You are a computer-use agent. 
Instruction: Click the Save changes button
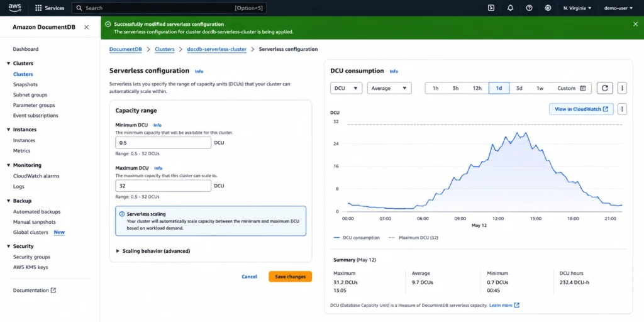click(x=291, y=277)
